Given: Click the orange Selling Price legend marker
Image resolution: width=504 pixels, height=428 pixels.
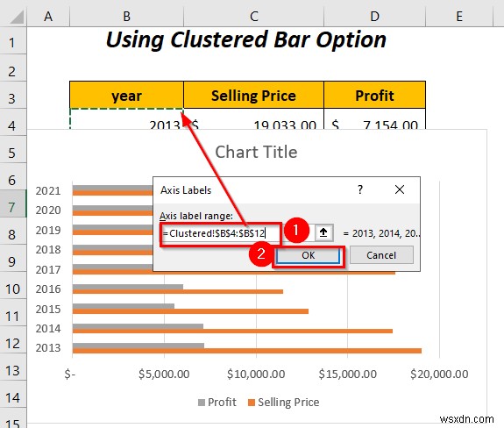Looking at the screenshot, I should [252, 403].
